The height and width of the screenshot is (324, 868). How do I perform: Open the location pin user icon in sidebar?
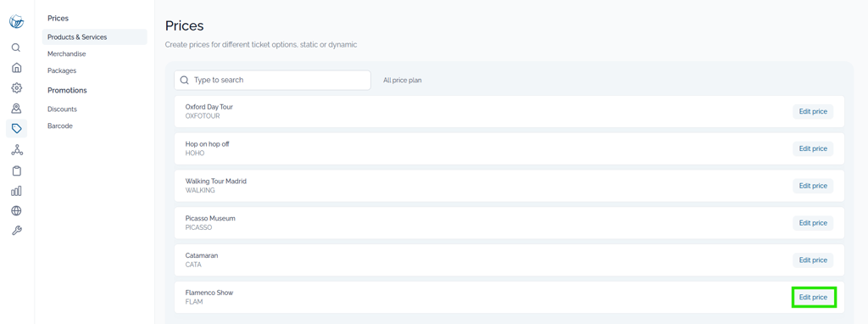17,108
